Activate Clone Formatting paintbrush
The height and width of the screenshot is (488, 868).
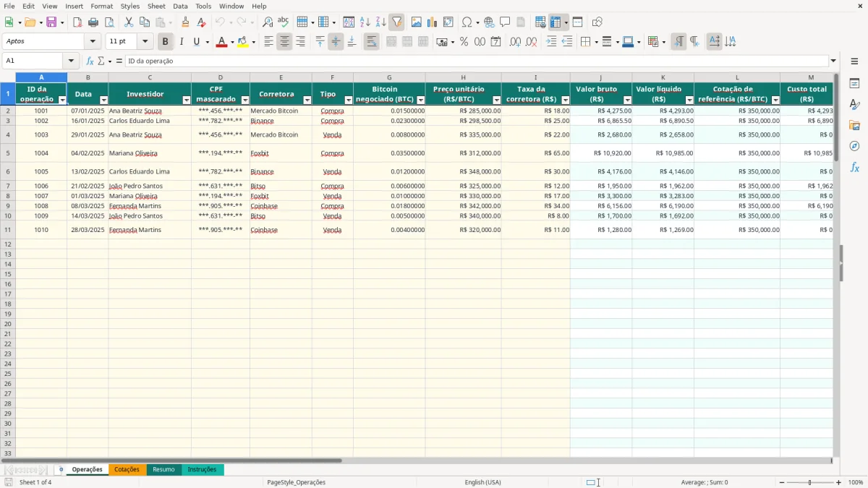(185, 22)
